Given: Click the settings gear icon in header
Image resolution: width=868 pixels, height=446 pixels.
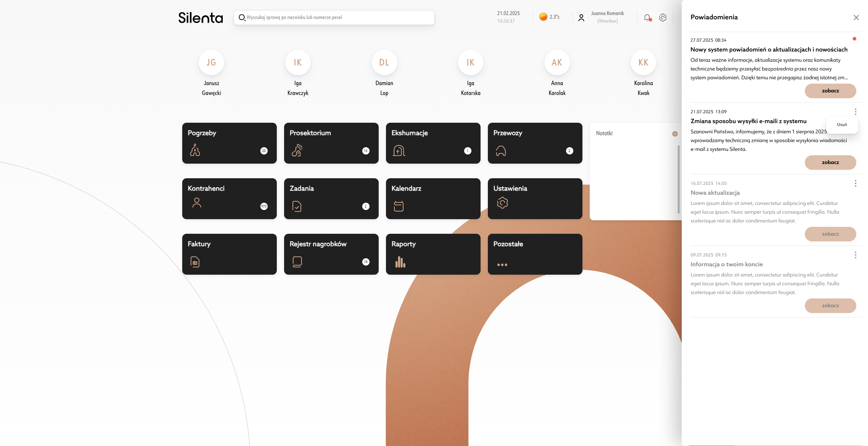Looking at the screenshot, I should click(x=663, y=18).
